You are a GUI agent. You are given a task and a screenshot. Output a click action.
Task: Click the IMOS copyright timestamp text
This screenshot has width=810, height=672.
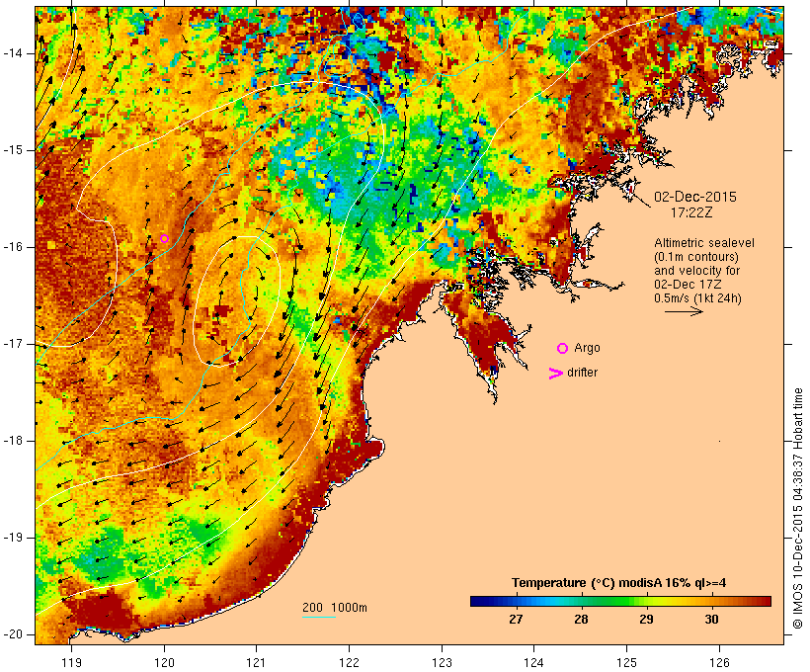point(798,509)
